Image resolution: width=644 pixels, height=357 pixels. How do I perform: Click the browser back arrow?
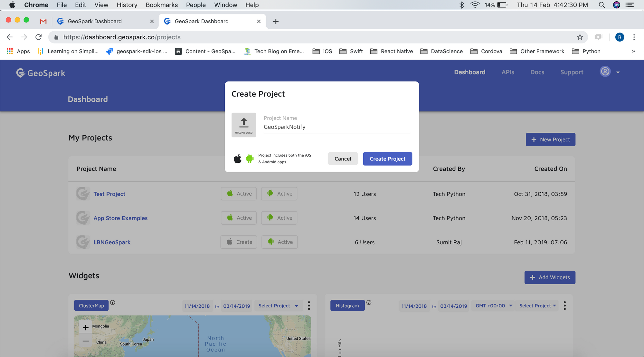[10, 37]
